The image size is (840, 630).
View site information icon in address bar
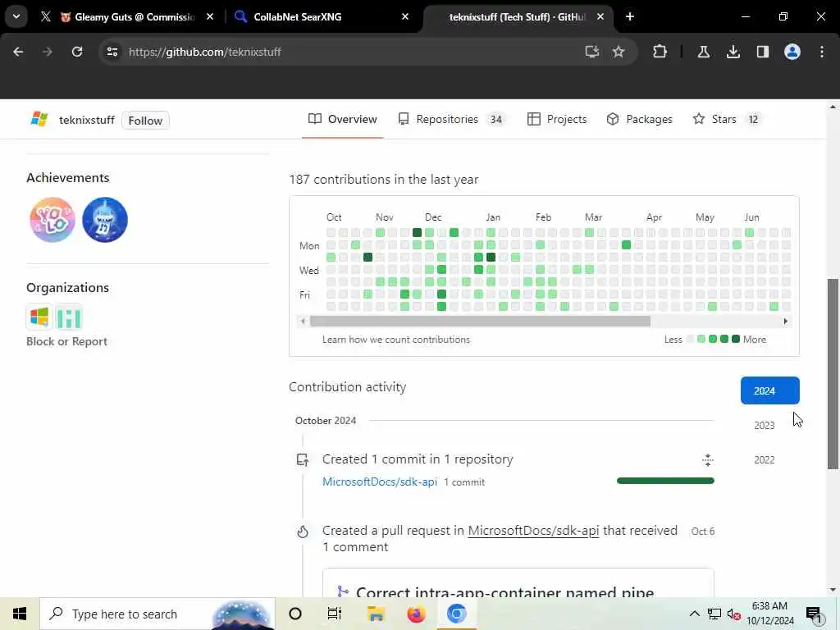tap(112, 52)
